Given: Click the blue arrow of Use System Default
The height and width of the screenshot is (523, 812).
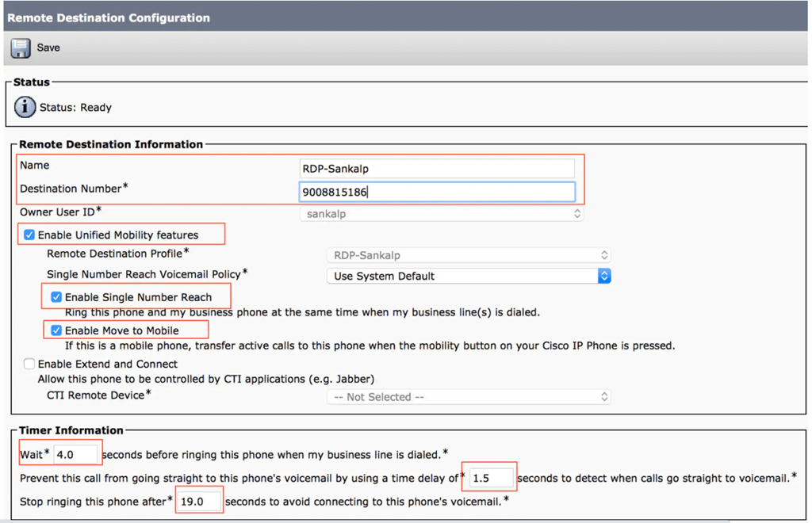Looking at the screenshot, I should coord(603,276).
